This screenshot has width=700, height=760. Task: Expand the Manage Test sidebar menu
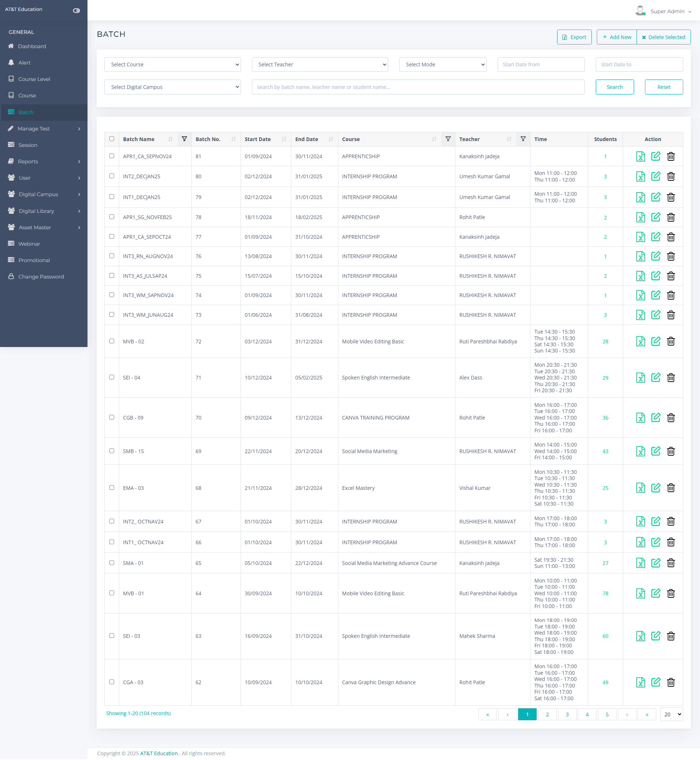43,129
